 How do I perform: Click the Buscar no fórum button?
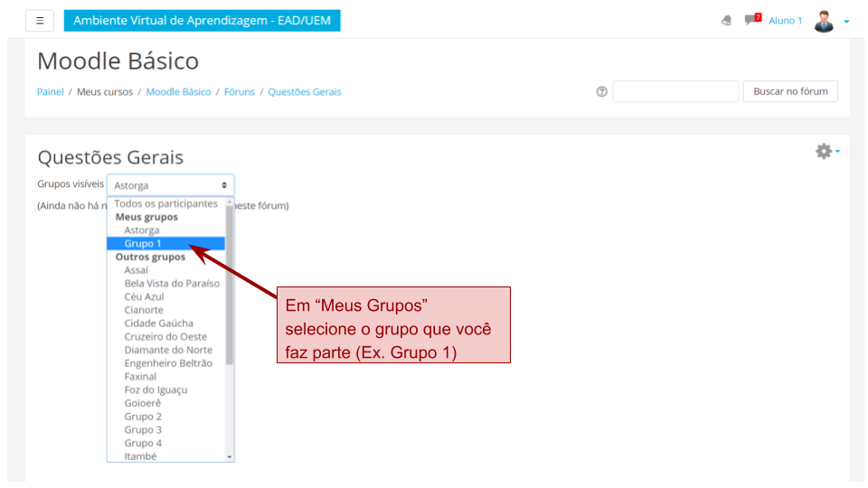click(790, 91)
